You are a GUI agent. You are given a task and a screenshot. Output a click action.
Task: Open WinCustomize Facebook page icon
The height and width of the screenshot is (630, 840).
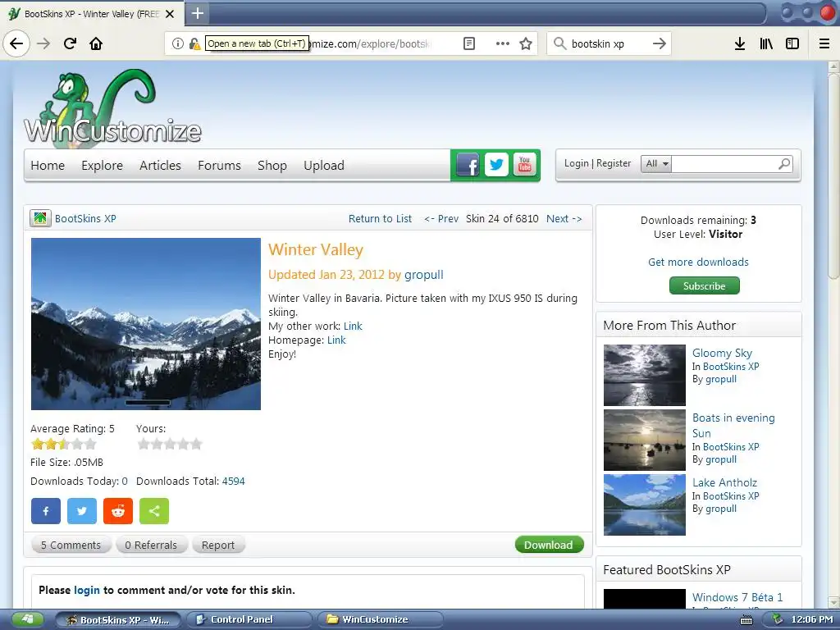(x=468, y=164)
